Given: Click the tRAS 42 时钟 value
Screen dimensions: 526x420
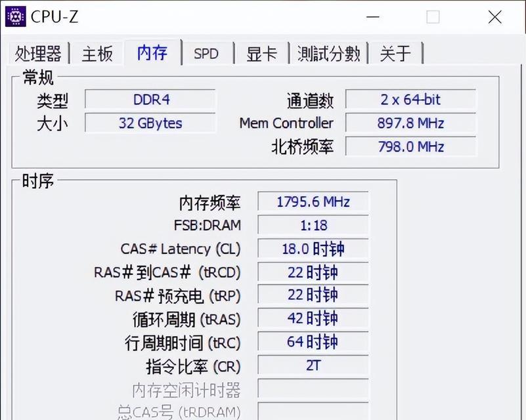Looking at the screenshot, I should (x=313, y=318).
